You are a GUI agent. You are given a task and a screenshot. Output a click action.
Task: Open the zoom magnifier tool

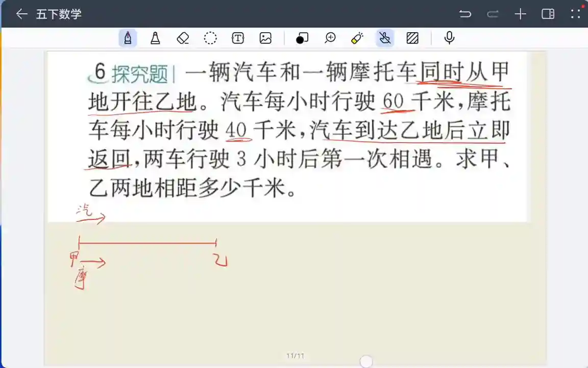pyautogui.click(x=330, y=38)
